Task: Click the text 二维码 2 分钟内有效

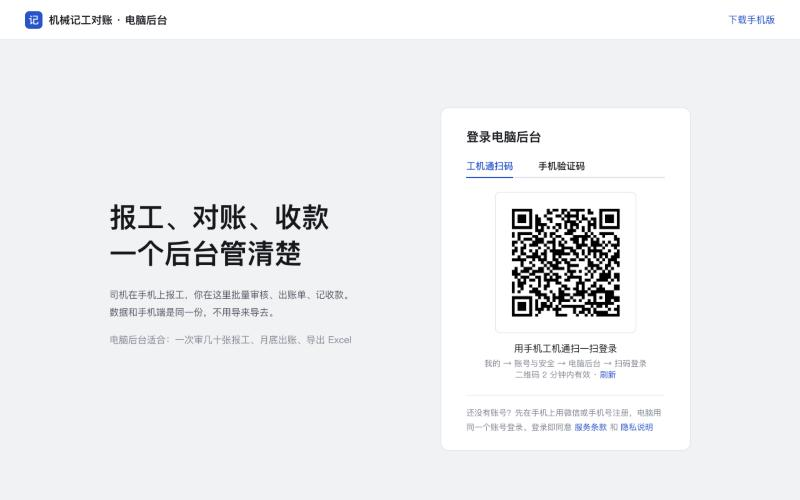Action: [x=553, y=374]
